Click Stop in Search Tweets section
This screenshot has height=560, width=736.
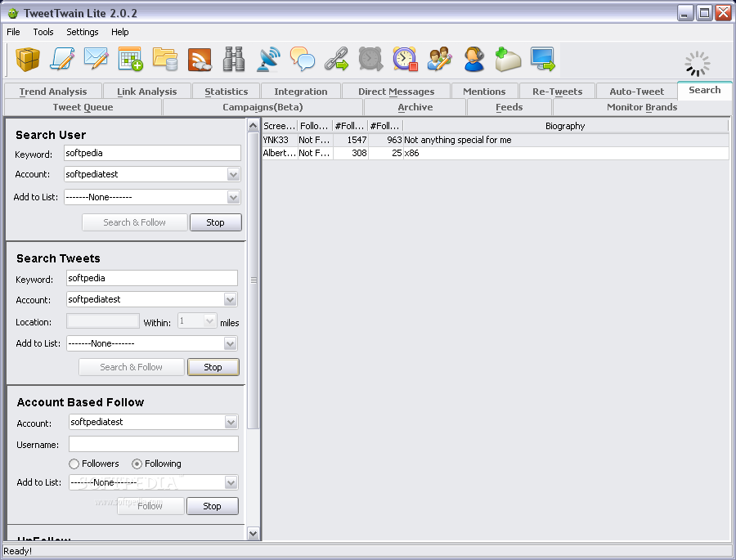(213, 367)
